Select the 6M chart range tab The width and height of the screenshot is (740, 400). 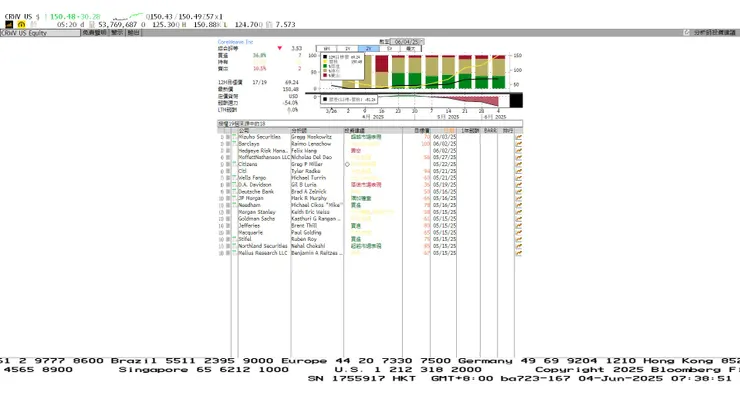tap(327, 49)
